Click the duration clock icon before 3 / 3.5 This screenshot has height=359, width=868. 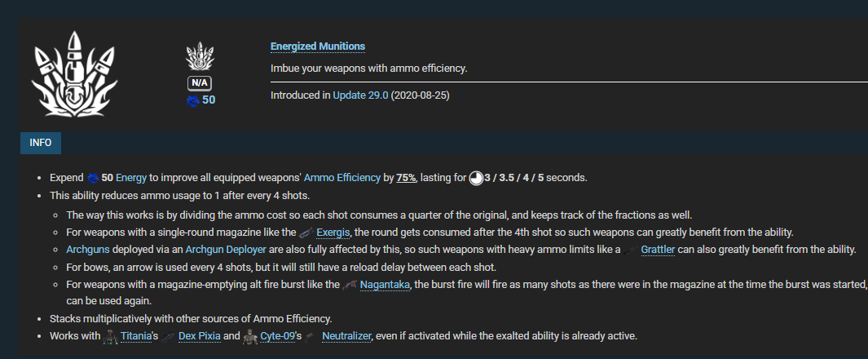click(476, 177)
